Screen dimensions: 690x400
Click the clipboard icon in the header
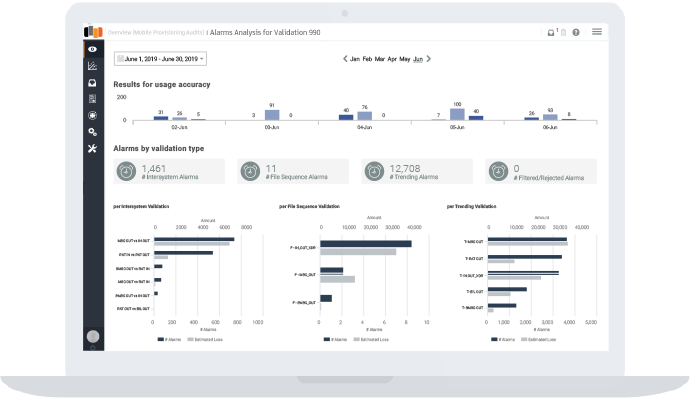click(x=564, y=33)
